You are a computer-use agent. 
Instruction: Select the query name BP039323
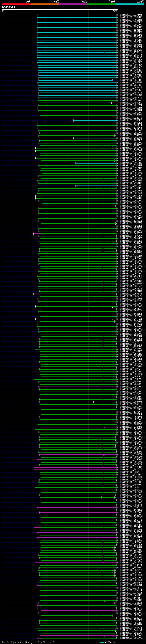point(8,7)
